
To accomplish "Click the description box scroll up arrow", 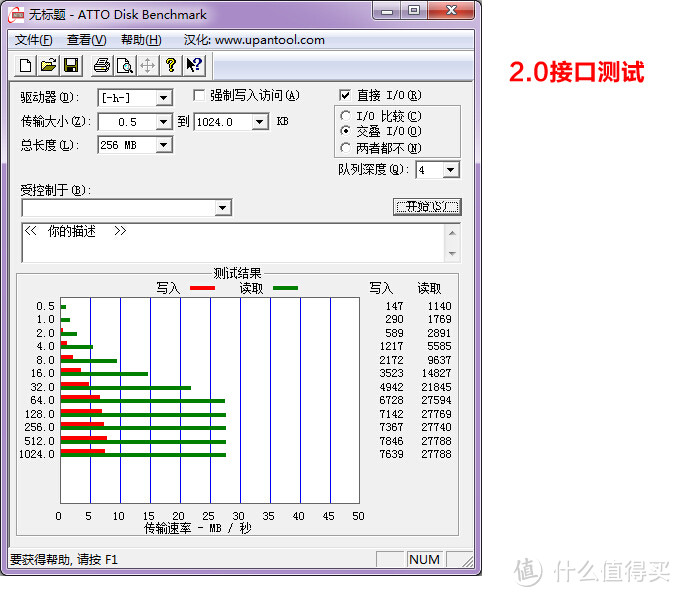I will point(452,233).
